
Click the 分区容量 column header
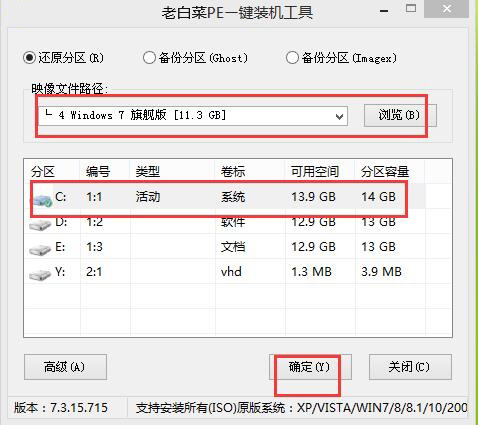[385, 172]
